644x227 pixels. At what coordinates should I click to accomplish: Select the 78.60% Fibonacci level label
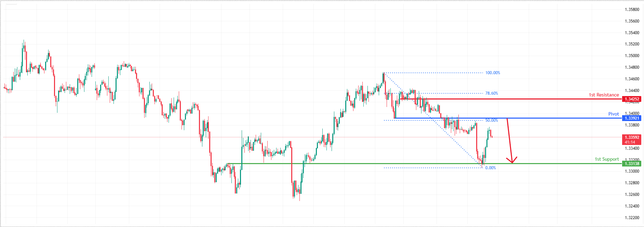[492, 93]
